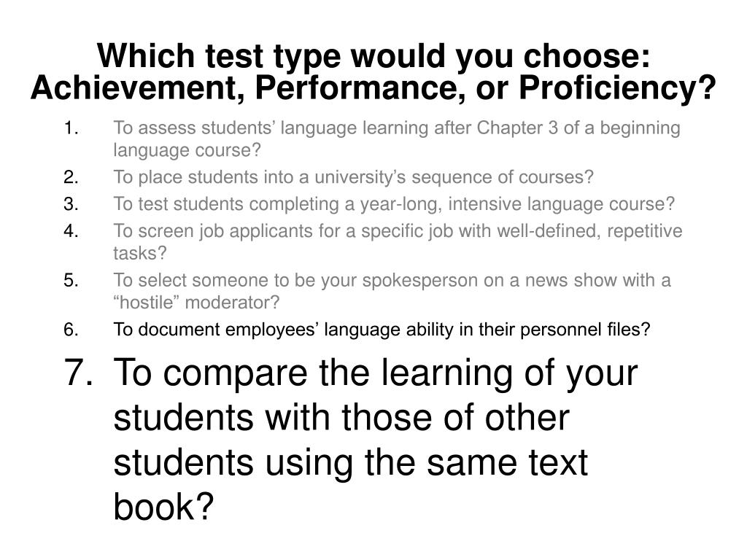
Task: Select the year-long intensive course item
Action: (x=394, y=204)
